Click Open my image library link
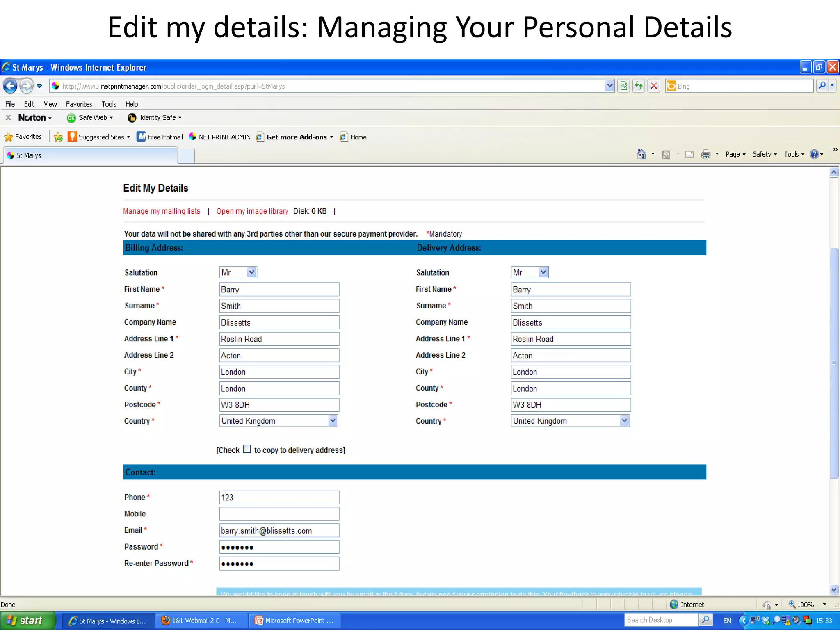Screen dimensions: 840x630 tap(252, 211)
